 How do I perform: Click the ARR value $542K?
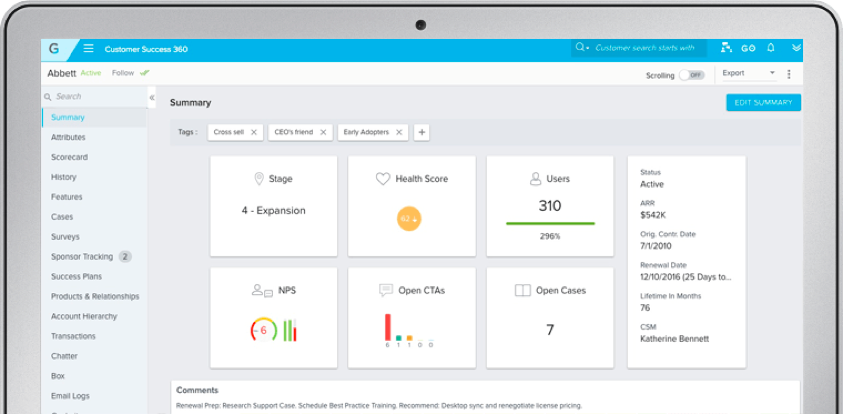[653, 215]
